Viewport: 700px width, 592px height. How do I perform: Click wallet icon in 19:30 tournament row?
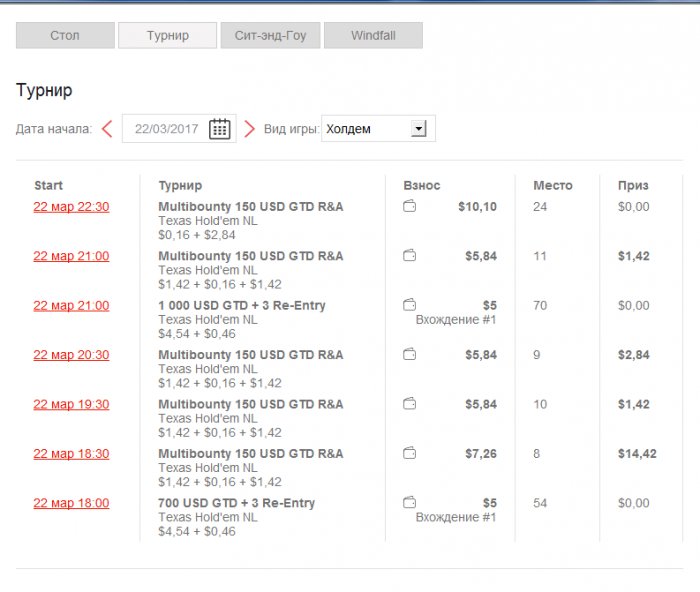[x=409, y=404]
